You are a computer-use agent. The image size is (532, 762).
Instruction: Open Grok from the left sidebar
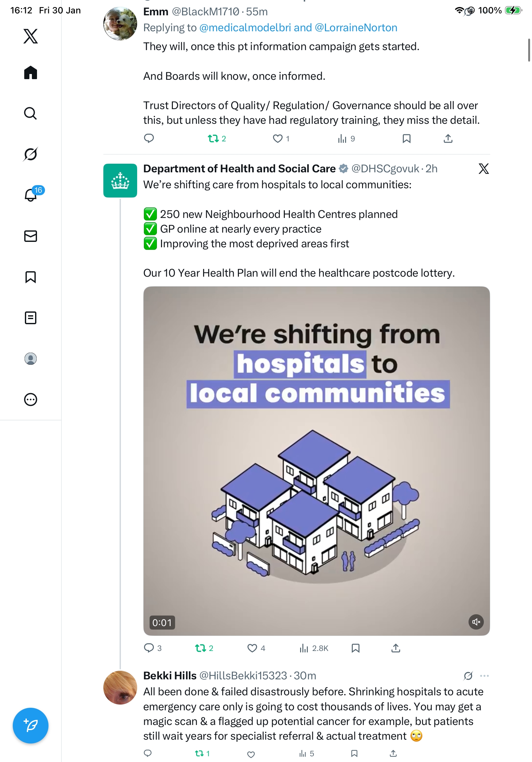coord(31,154)
